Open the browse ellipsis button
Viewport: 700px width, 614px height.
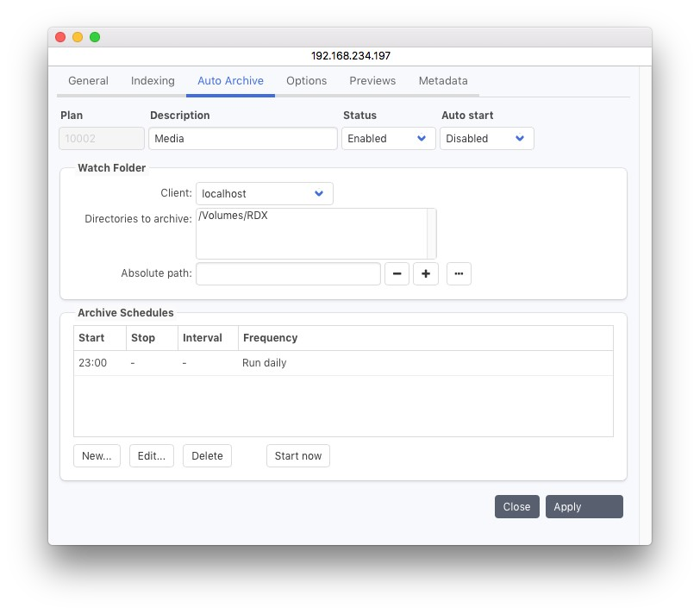coord(459,274)
